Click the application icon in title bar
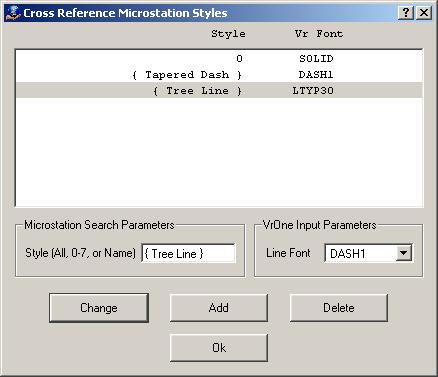Viewport: 438px width, 377px height. tap(13, 13)
